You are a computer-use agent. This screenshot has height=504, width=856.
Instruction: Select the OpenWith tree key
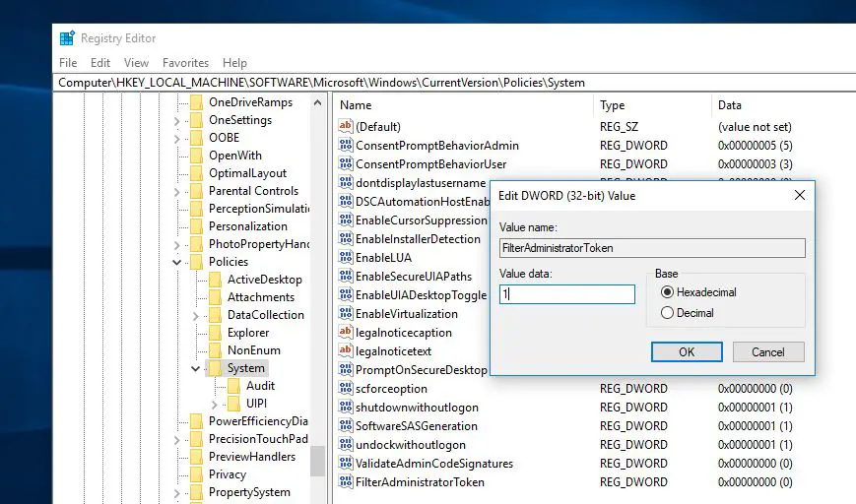tap(235, 155)
